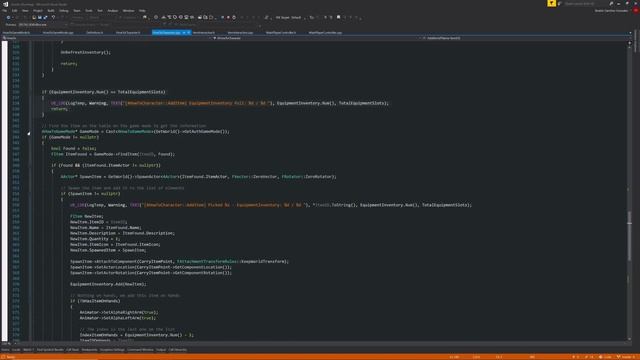Screen dimensions: 640x360
Task: Open the Tools menu
Action: click(x=89, y=11)
